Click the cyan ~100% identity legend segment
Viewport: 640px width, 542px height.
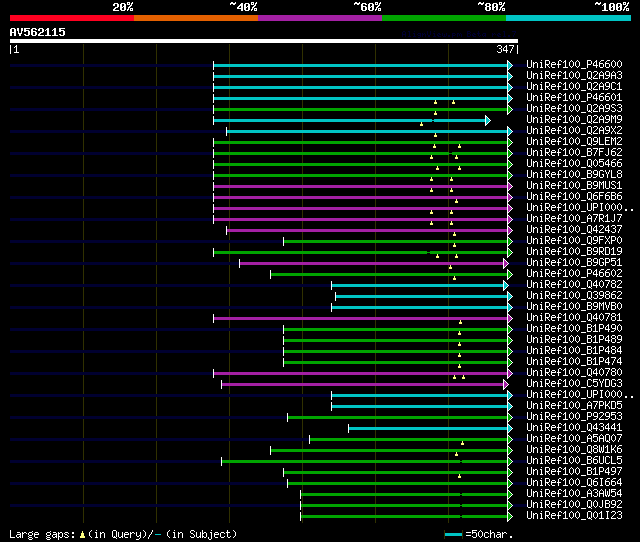tap(569, 18)
